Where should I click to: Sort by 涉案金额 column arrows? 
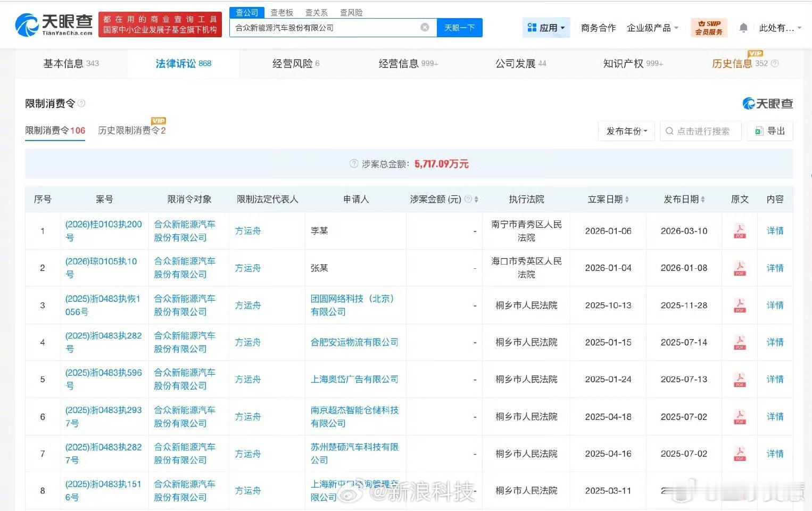(476, 200)
